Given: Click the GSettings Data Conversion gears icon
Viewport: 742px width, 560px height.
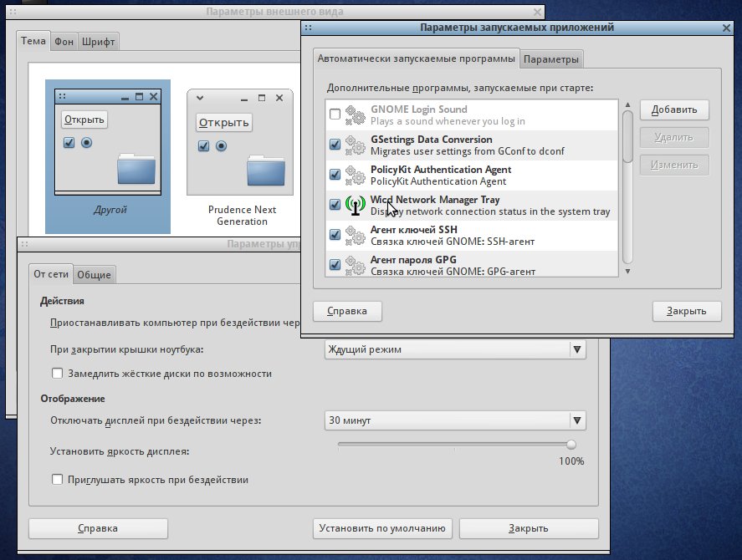Looking at the screenshot, I should point(355,145).
